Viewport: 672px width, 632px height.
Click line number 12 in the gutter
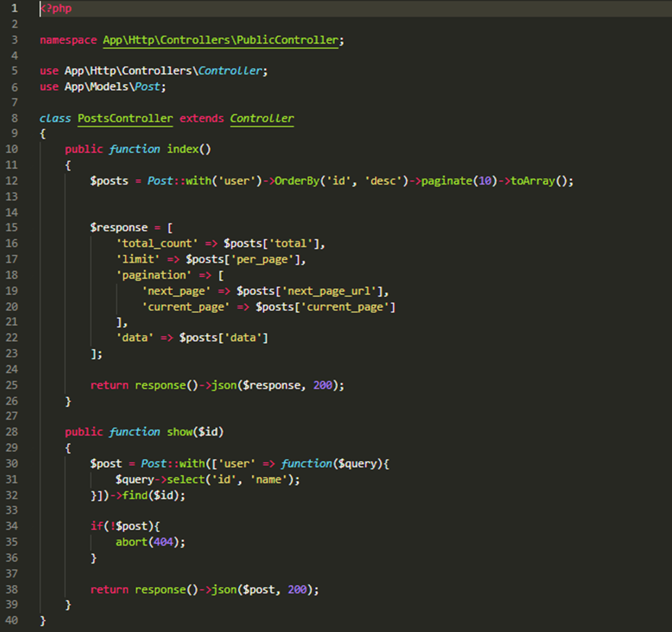click(x=11, y=181)
